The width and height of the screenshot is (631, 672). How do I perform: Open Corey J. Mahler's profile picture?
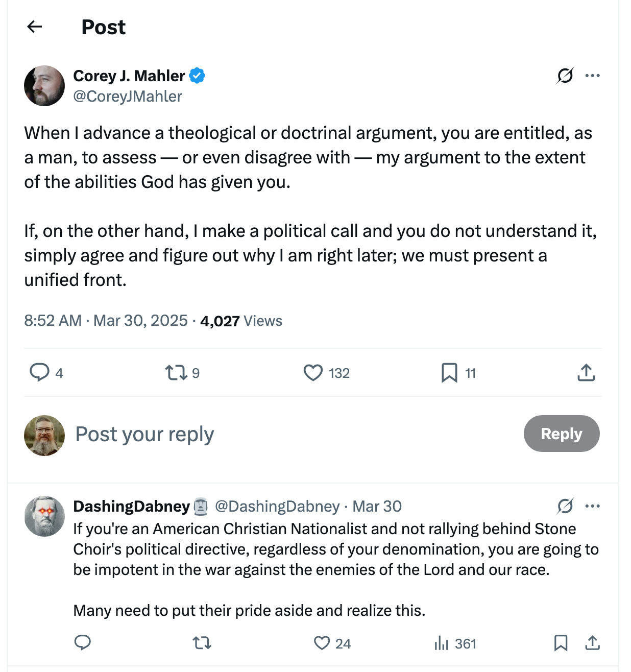(44, 86)
